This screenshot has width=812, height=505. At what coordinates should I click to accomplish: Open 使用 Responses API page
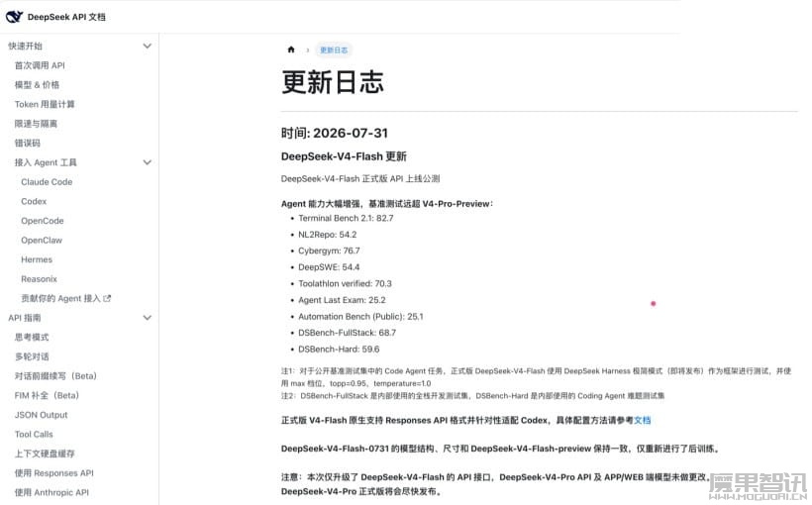pos(53,473)
